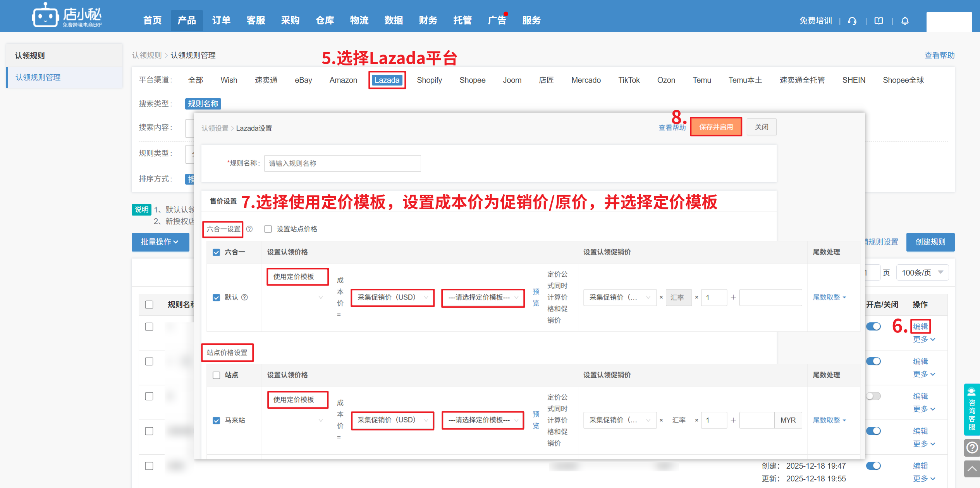Open 请选择定价模板 dropdown in 马来站 row
This screenshot has width=980, height=488.
pyautogui.click(x=483, y=420)
